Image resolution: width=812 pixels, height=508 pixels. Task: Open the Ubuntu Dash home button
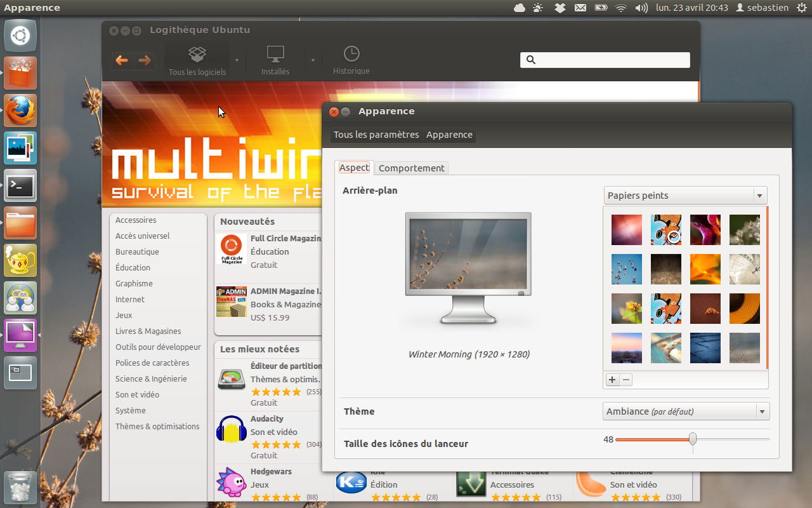(x=20, y=36)
